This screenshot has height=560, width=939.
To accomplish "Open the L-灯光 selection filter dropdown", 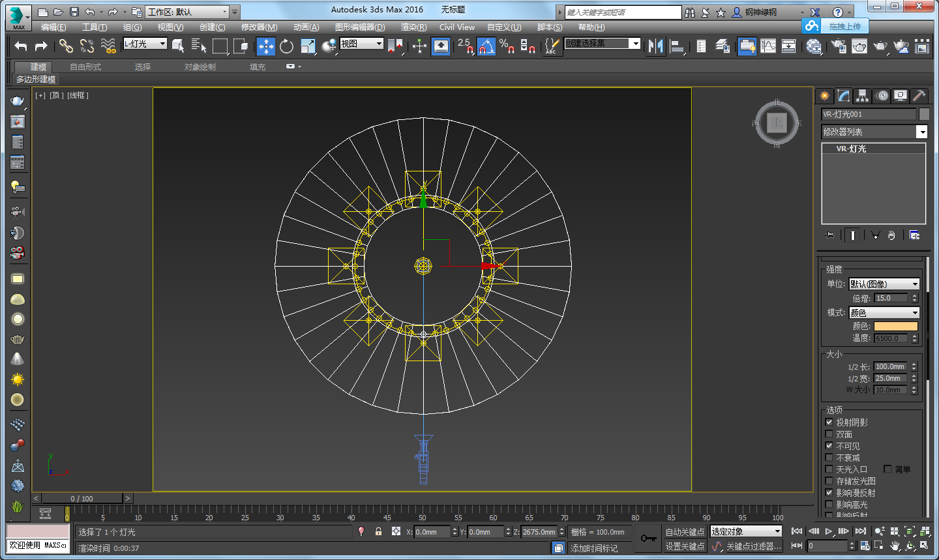I will pos(145,44).
